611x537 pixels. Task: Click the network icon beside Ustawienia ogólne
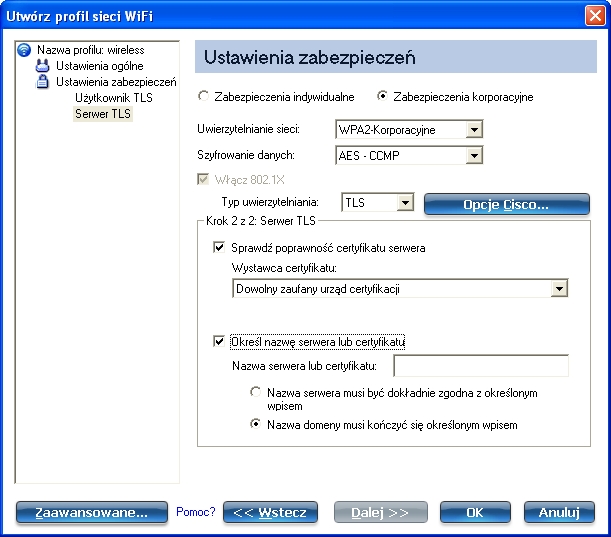[x=42, y=66]
